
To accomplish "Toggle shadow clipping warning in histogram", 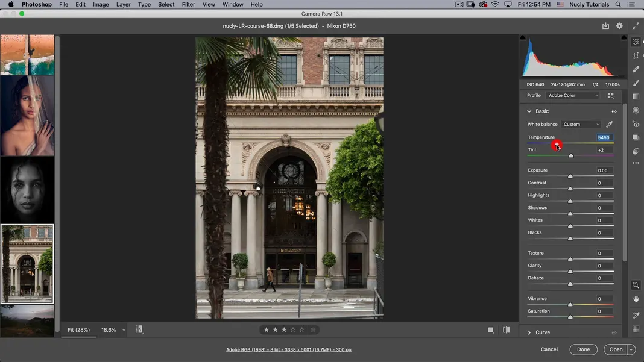I will click(x=523, y=37).
